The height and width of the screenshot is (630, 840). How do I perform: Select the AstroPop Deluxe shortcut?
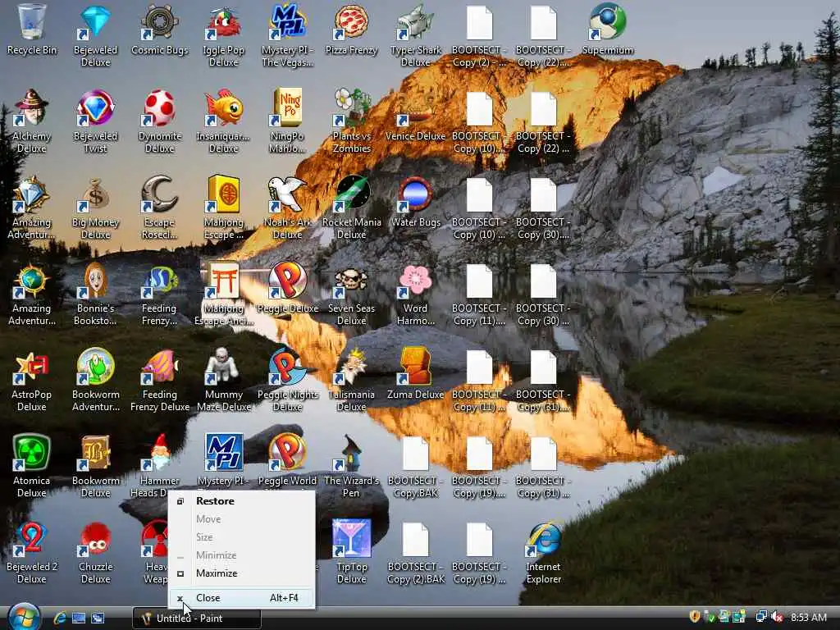click(x=32, y=381)
